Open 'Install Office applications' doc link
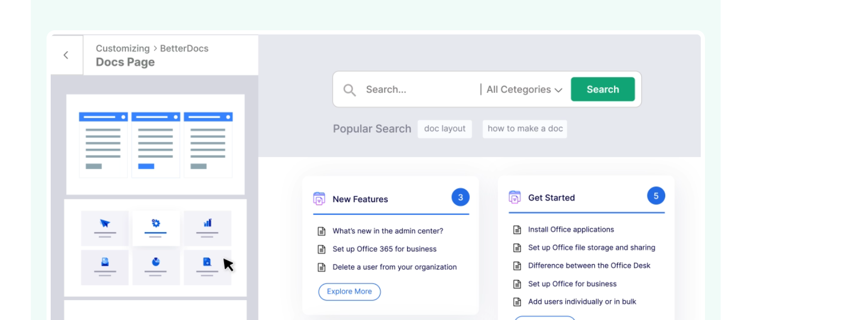The width and height of the screenshot is (868, 320). coord(571,230)
